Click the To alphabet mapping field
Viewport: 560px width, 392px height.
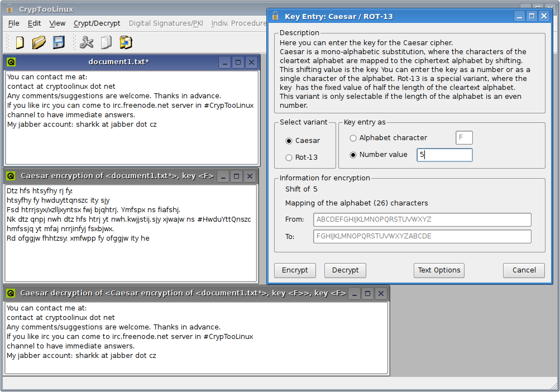pos(422,236)
